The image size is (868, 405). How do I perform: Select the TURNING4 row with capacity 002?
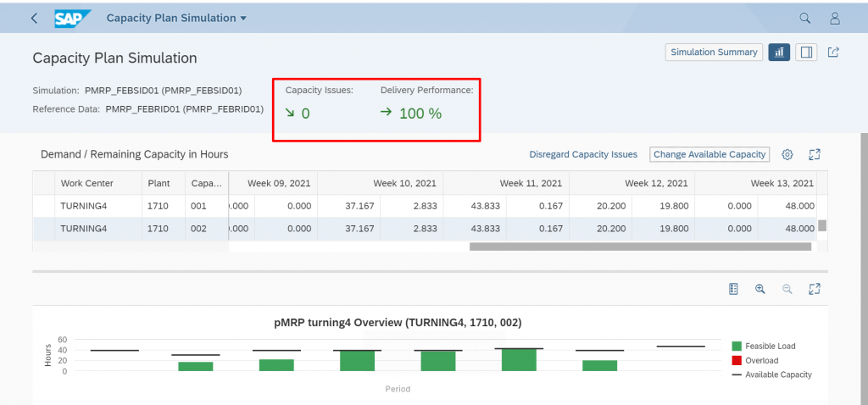(x=425, y=229)
